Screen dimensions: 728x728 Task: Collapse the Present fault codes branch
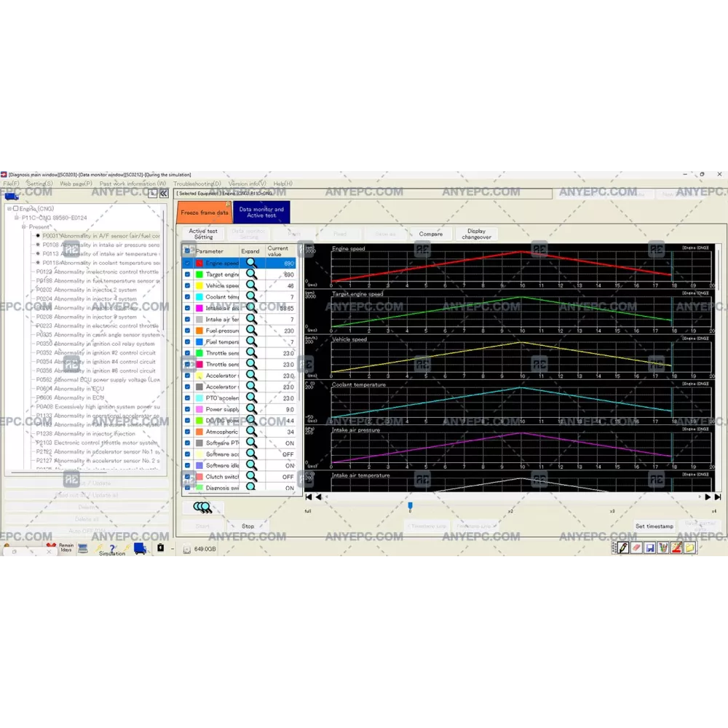click(x=24, y=226)
